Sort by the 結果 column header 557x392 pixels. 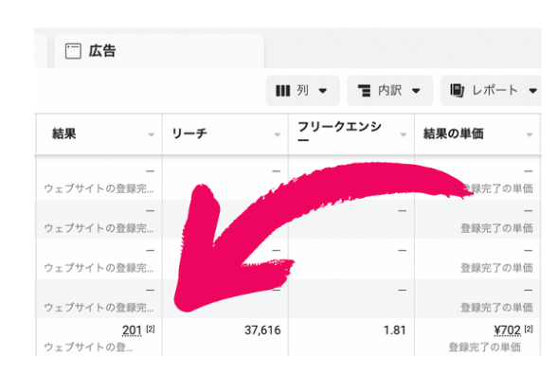64,134
